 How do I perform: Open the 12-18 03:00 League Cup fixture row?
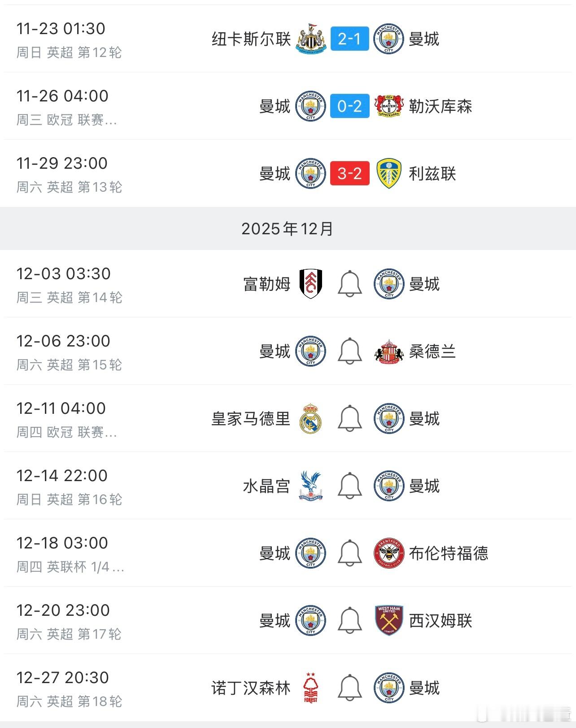(x=62, y=553)
